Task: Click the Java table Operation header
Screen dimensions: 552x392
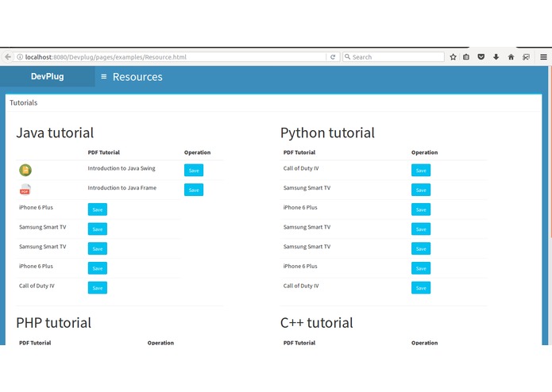Action: click(x=198, y=152)
